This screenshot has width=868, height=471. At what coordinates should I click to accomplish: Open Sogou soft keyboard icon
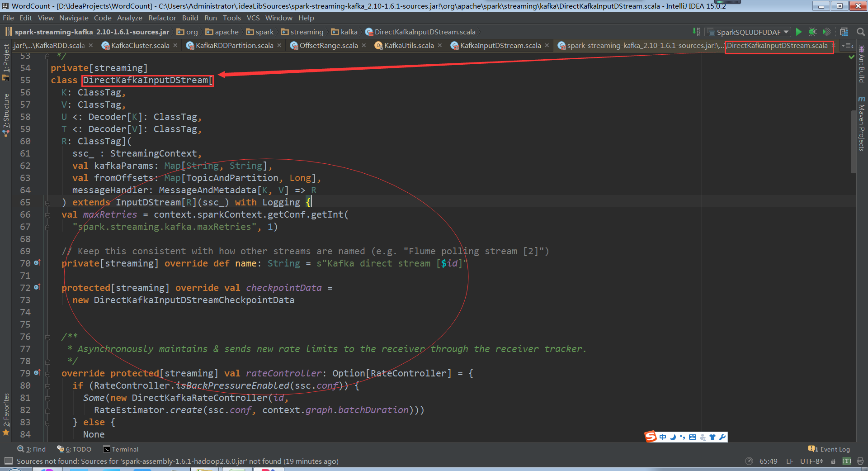pos(692,437)
